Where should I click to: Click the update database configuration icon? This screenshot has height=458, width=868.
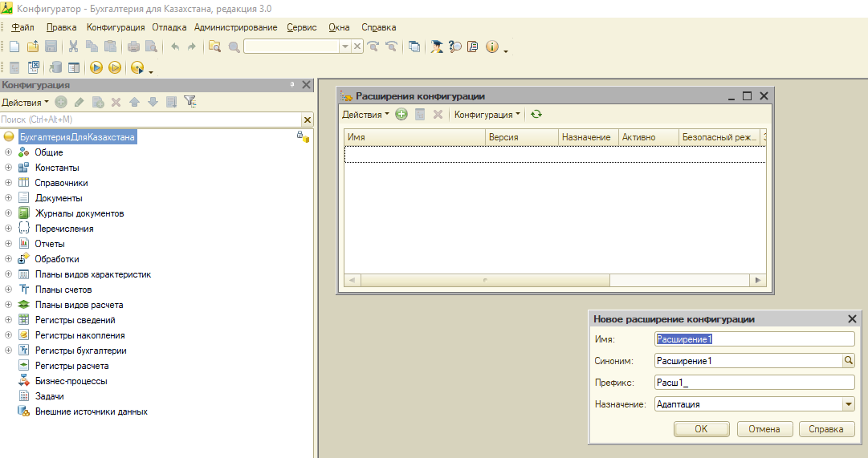click(55, 67)
